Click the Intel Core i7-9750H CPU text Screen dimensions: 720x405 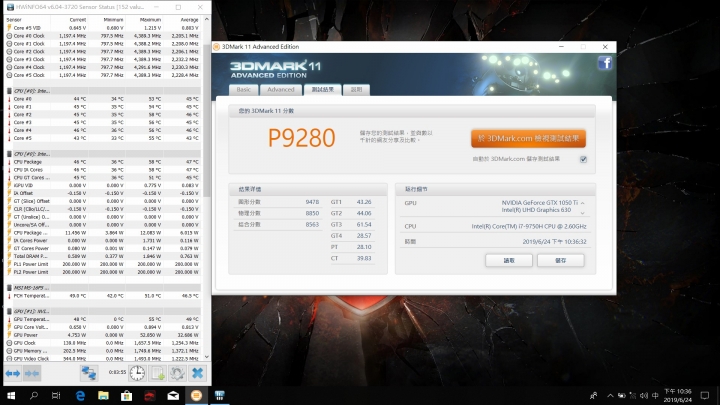(529, 226)
